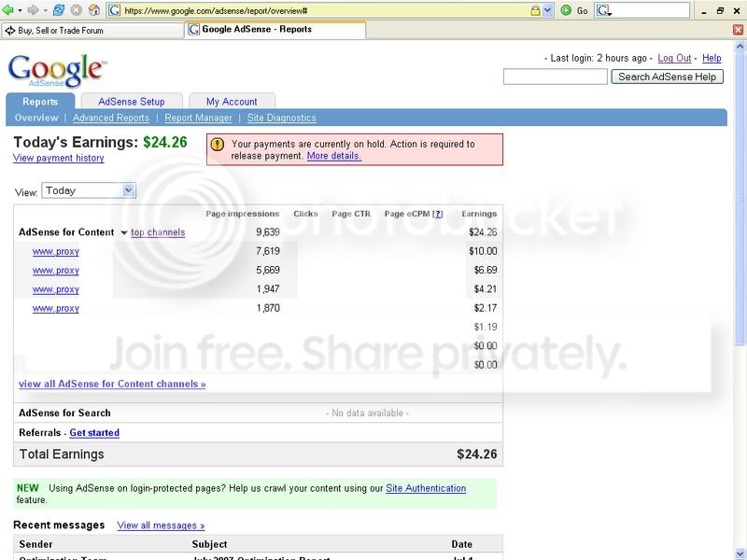Viewport: 747px width, 560px height.
Task: Click view all AdSense for Content channels
Action: click(112, 384)
